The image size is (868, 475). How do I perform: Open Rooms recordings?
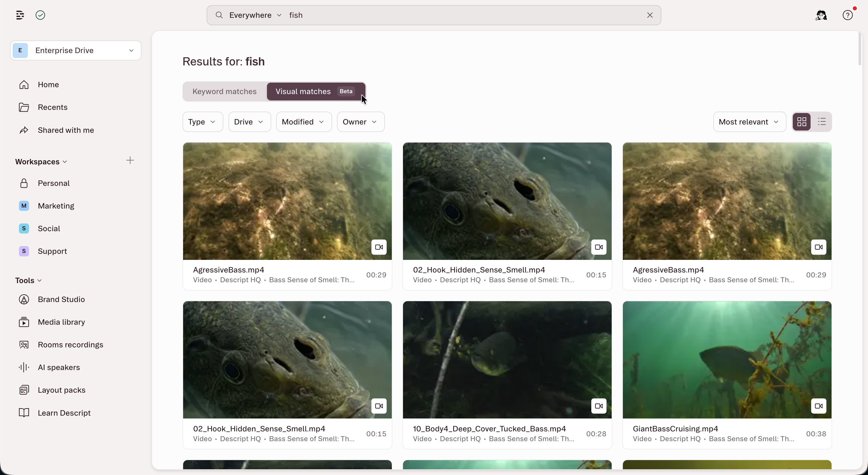[70, 345]
